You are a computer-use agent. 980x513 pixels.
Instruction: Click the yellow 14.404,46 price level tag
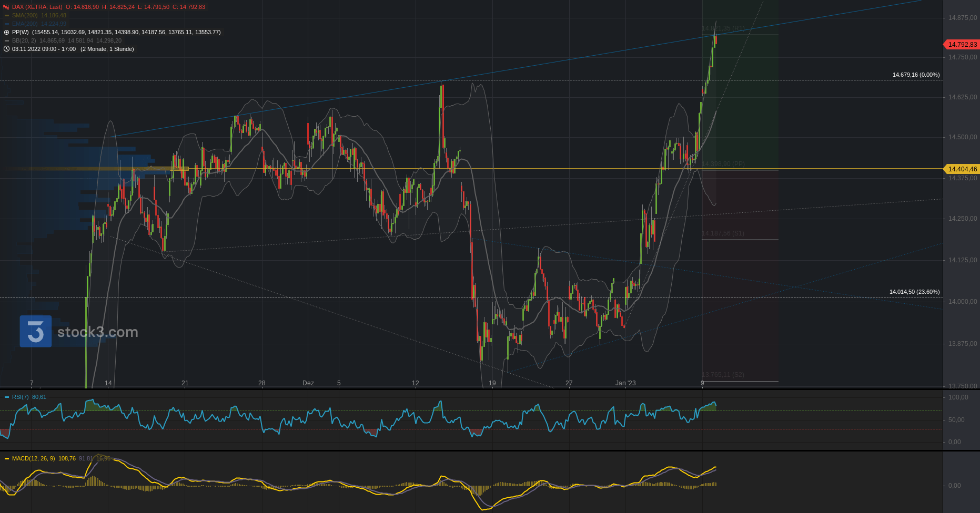pos(962,169)
